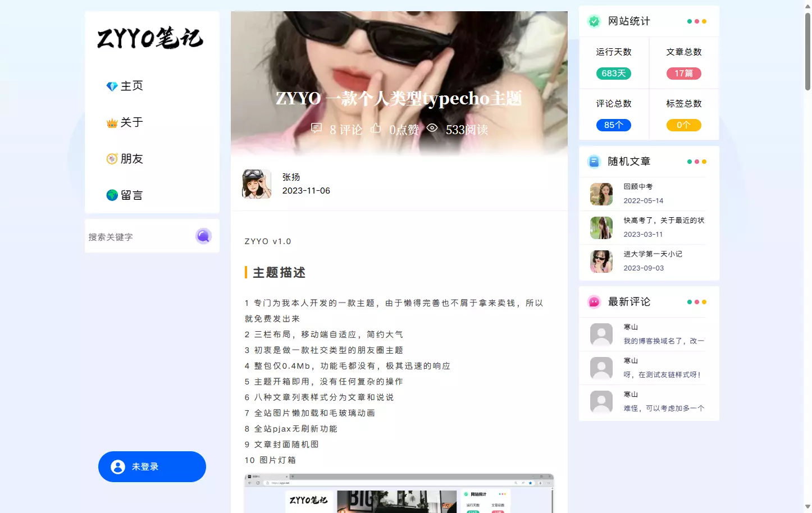Screen dimensions: 812x513
Task: Click thumbnail of article 快高考了
Action: coord(601,228)
